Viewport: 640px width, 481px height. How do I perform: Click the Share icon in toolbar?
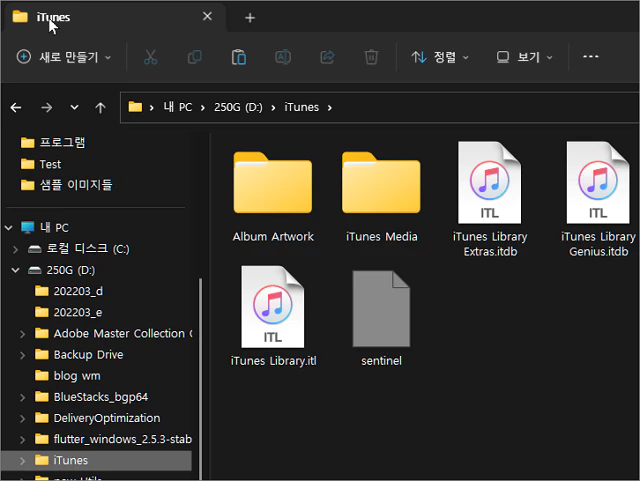[x=327, y=57]
